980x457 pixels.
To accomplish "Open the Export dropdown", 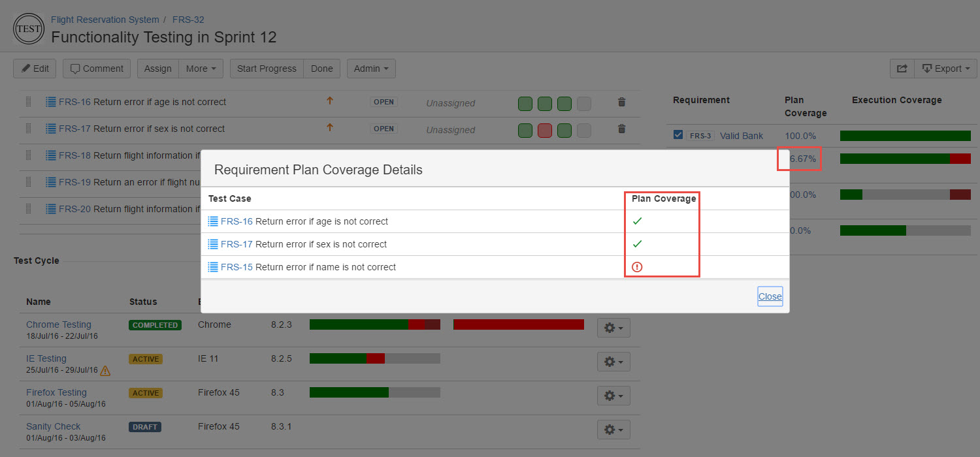I will coord(945,69).
